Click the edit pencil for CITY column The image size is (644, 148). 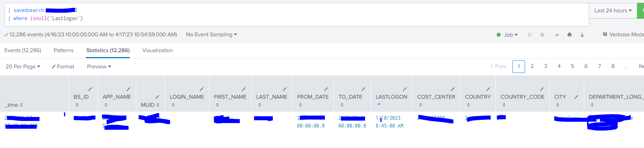[576, 97]
